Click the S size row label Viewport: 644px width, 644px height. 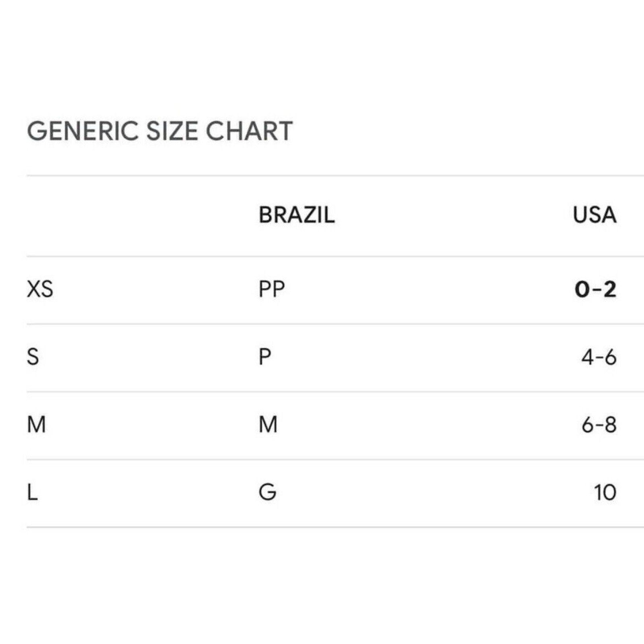click(33, 357)
